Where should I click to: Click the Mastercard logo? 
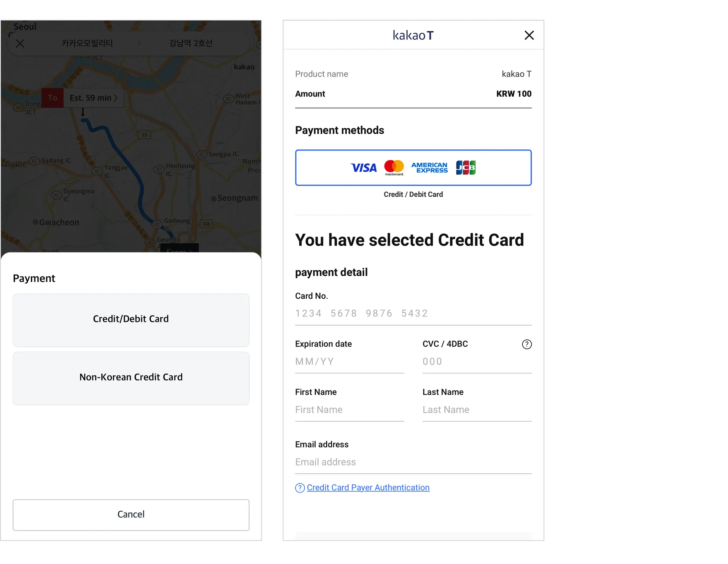394,167
